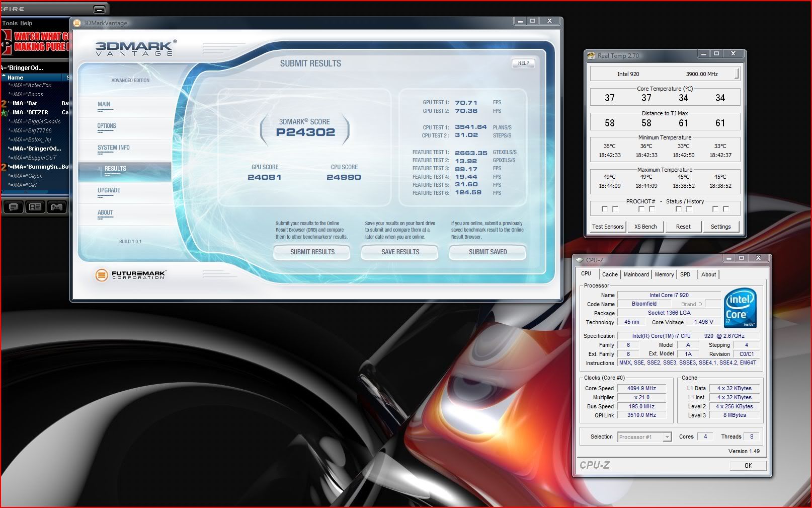Close the CPU-Z window
Viewport: 812px width, 508px height.
click(758, 258)
